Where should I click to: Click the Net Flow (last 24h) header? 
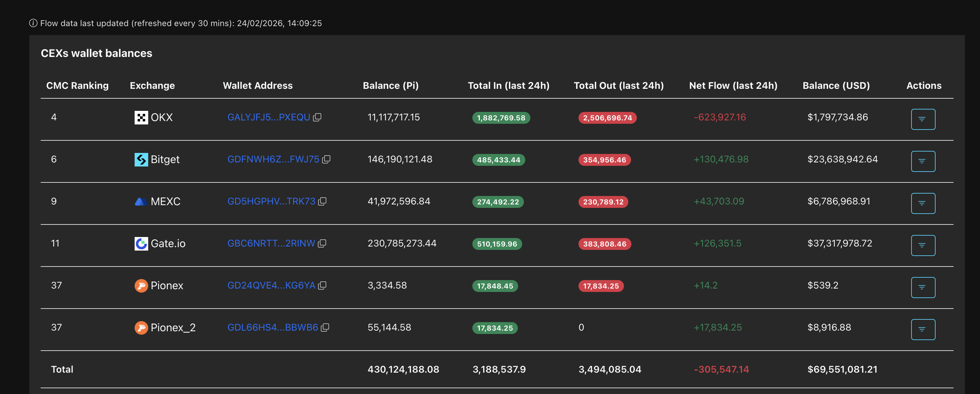point(733,85)
